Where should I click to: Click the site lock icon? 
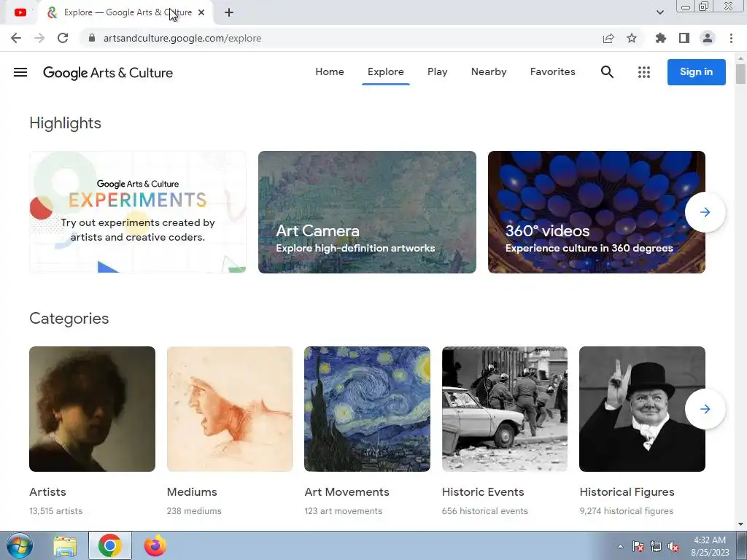pyautogui.click(x=92, y=38)
